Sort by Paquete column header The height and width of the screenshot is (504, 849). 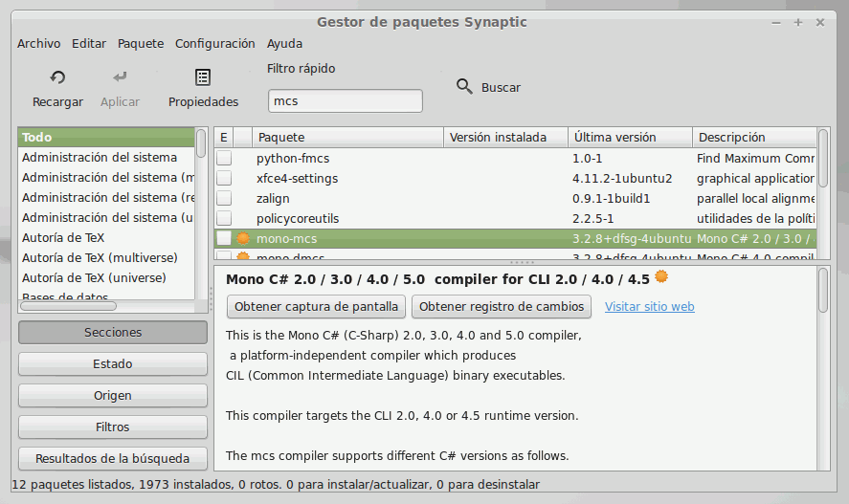pos(347,138)
